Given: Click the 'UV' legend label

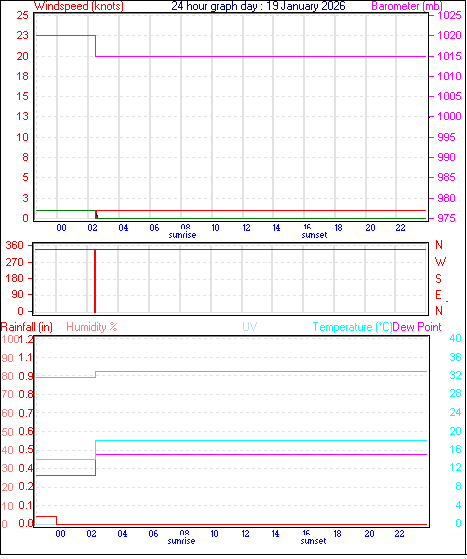Looking at the screenshot, I should [250, 327].
